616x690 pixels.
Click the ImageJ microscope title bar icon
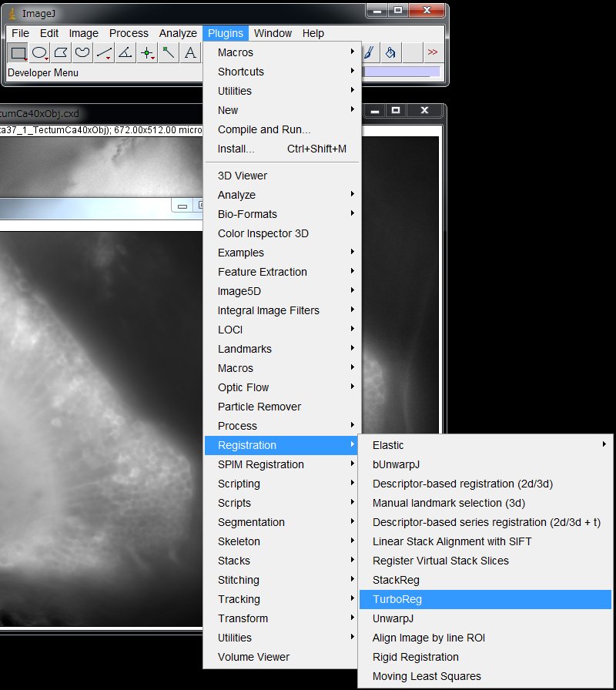[x=12, y=14]
